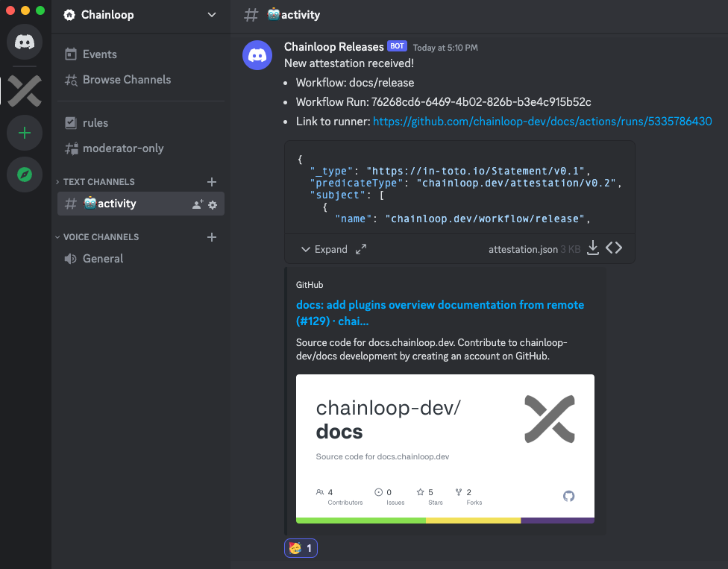
Task: Open activity channel settings gear icon
Action: pyautogui.click(x=213, y=204)
